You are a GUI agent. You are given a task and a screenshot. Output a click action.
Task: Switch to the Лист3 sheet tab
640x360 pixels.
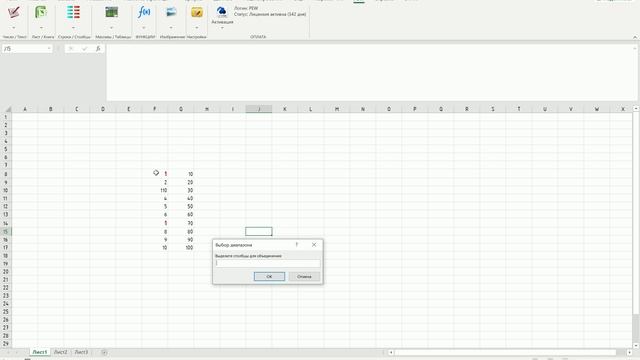[x=81, y=352]
